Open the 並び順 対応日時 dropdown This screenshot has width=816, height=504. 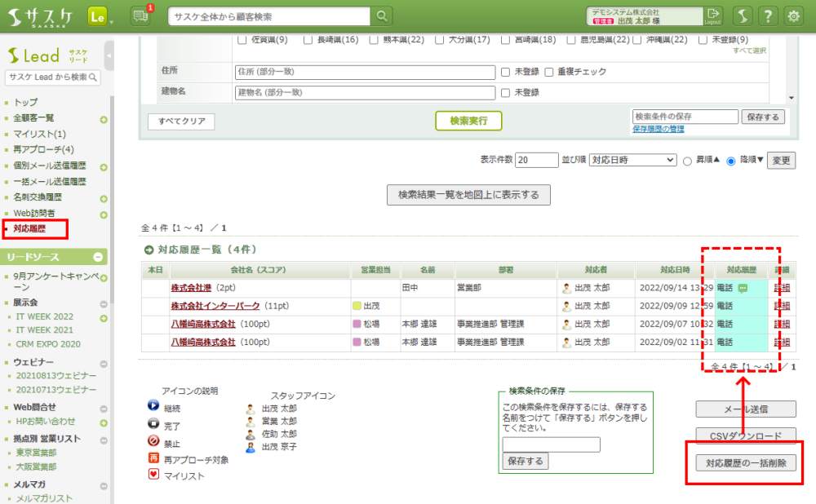(632, 160)
